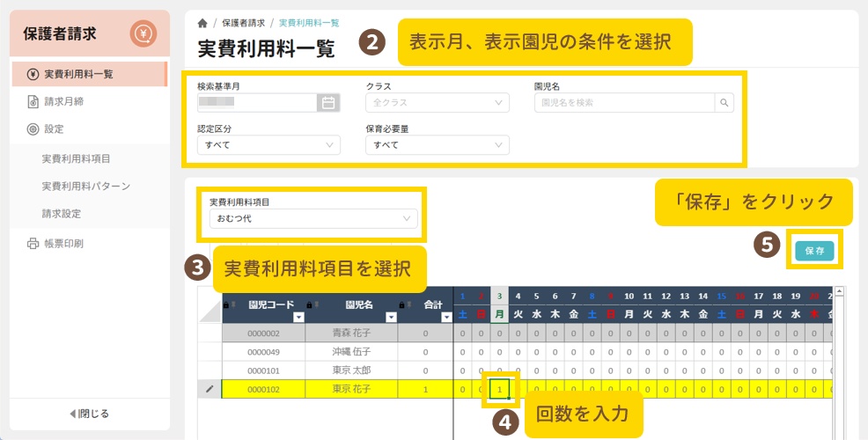Screen dimensions: 868x440
Task: Click the magnifier icon in 園児名 search
Action: [725, 103]
